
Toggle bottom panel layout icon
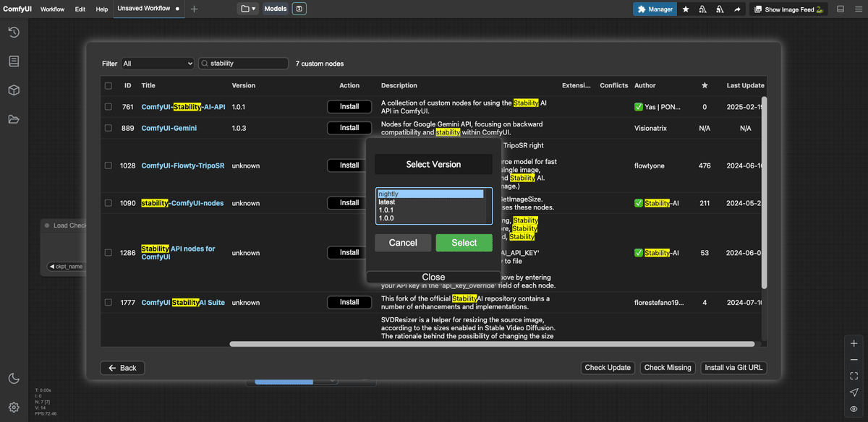pyautogui.click(x=841, y=9)
